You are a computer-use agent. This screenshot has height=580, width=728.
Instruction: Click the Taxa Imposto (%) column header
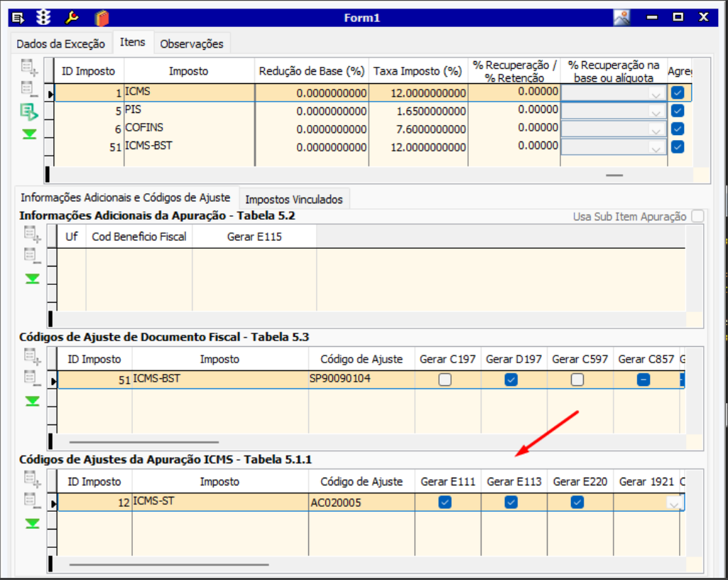click(418, 71)
